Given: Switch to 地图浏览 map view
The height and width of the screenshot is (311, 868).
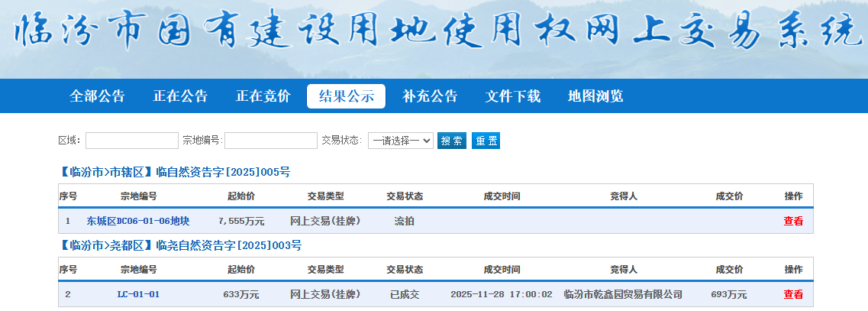Looking at the screenshot, I should click(x=595, y=96).
